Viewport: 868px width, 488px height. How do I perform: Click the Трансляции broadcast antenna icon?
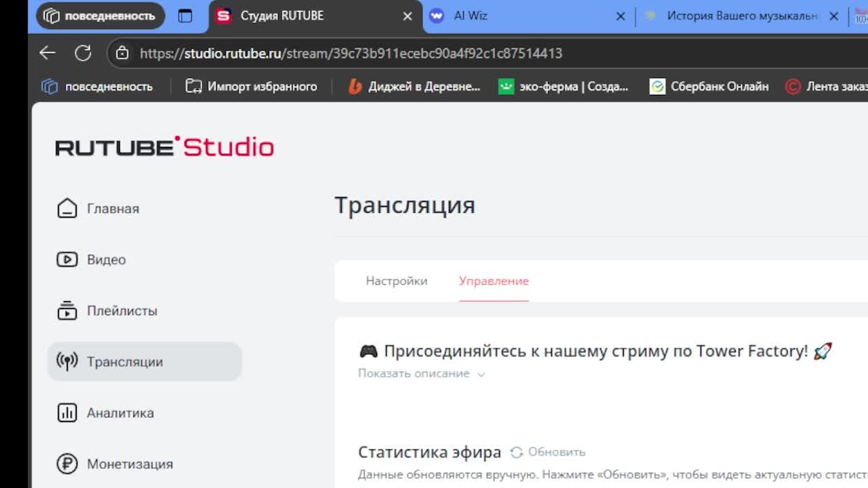click(x=67, y=361)
